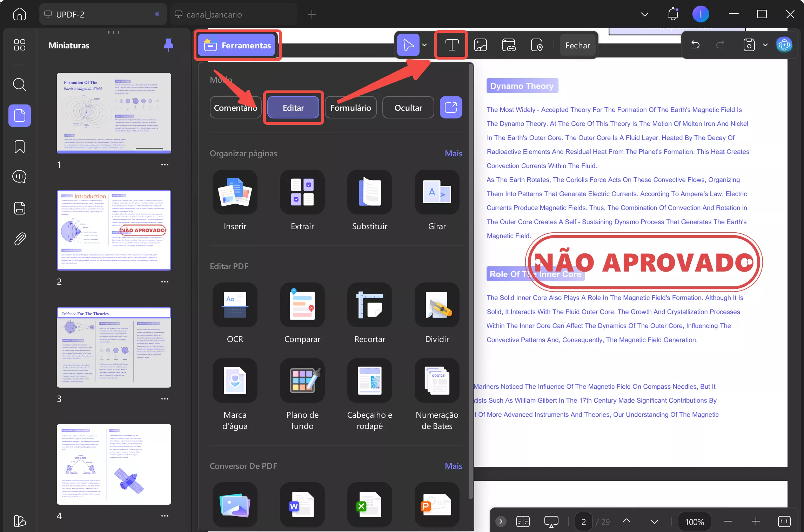Open the Ferramentas menu
Screen dimensions: 804x532
click(x=237, y=45)
